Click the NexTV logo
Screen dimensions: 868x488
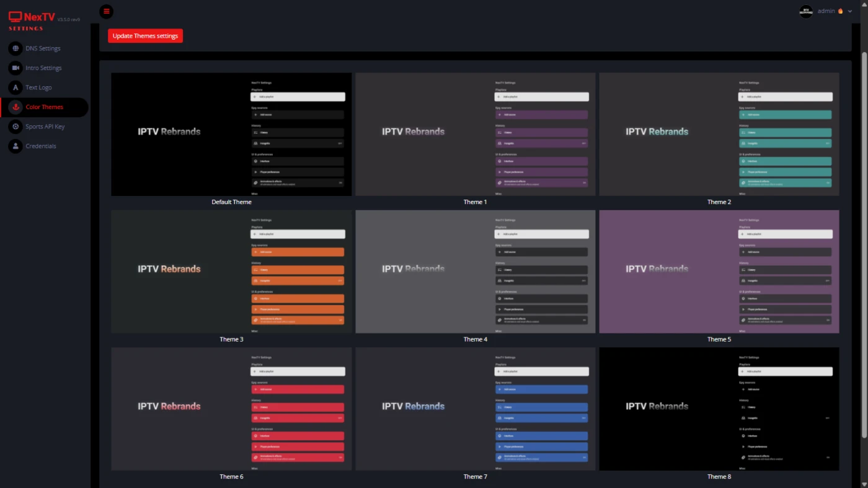(32, 17)
